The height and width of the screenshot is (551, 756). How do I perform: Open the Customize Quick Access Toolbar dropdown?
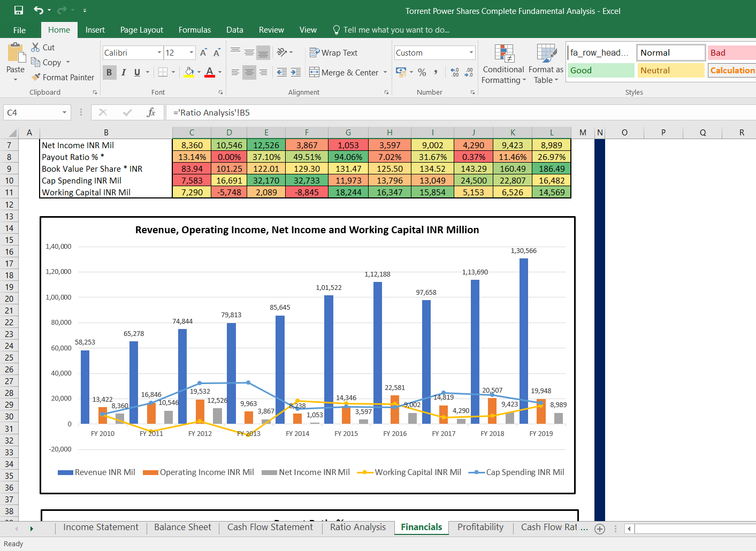click(x=85, y=10)
